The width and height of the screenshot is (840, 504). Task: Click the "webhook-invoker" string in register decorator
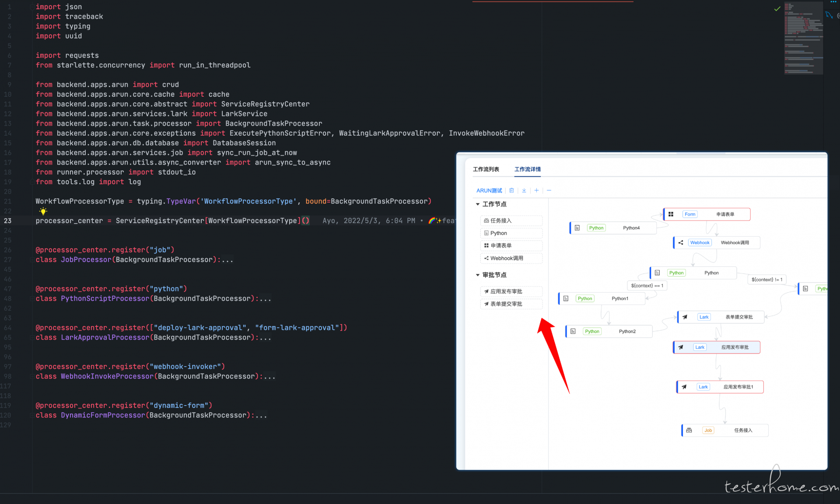click(x=187, y=367)
